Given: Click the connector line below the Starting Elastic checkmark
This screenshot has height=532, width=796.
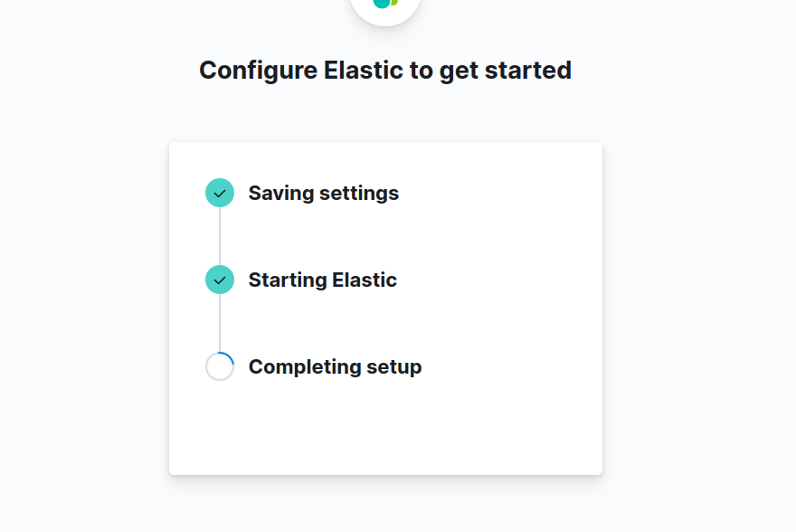Looking at the screenshot, I should tap(220, 323).
